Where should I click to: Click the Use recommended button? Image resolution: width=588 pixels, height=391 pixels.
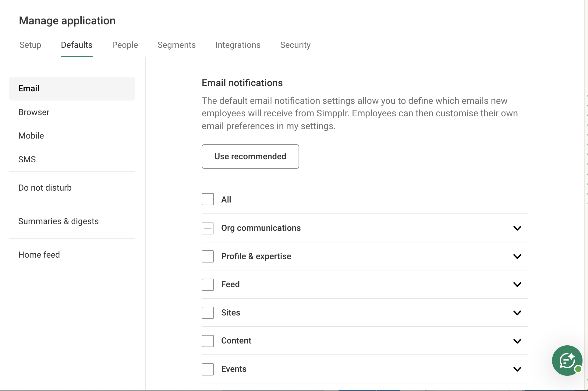point(250,157)
